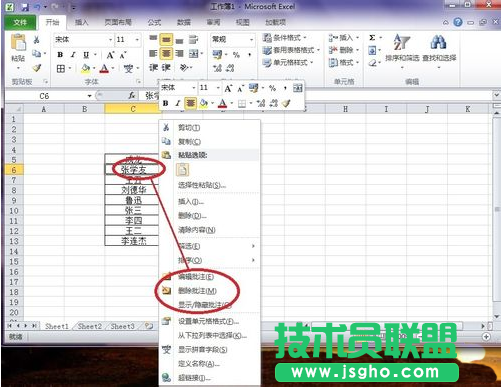Open the ribbon Delete cells dropdown

click(344, 50)
